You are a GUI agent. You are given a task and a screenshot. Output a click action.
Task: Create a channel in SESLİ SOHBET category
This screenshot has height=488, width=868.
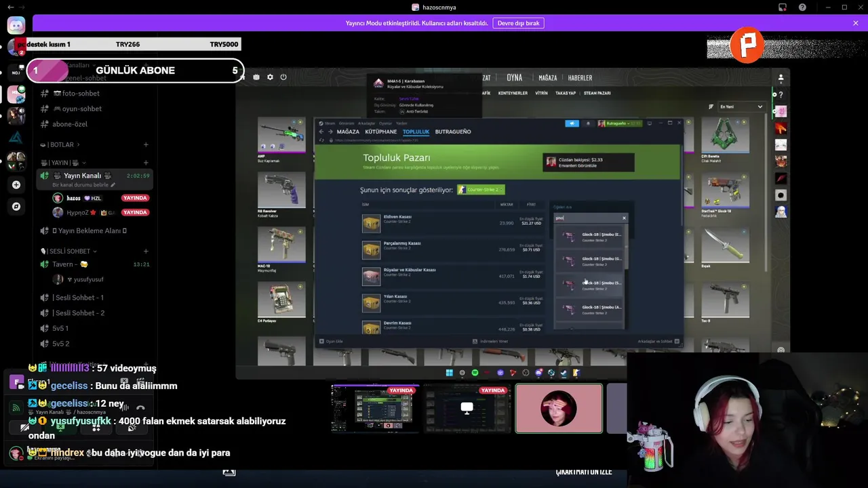click(x=146, y=251)
